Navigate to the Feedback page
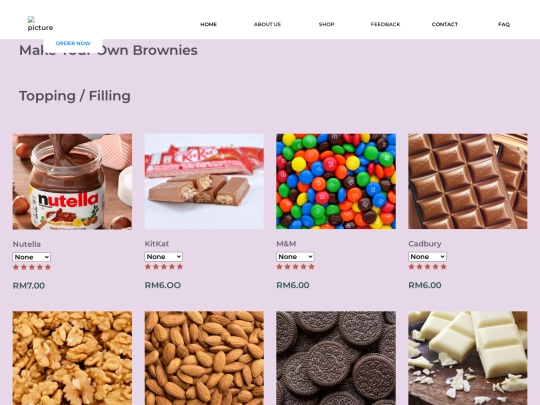This screenshot has width=540, height=405. pos(385,24)
